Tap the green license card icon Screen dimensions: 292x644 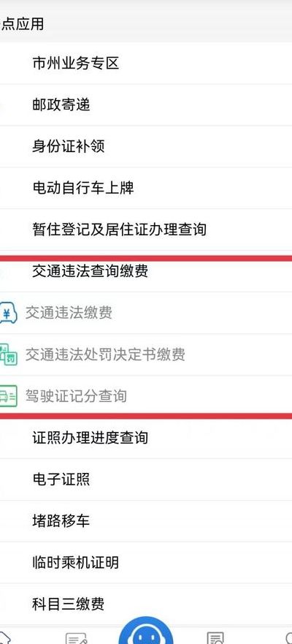click(x=8, y=396)
